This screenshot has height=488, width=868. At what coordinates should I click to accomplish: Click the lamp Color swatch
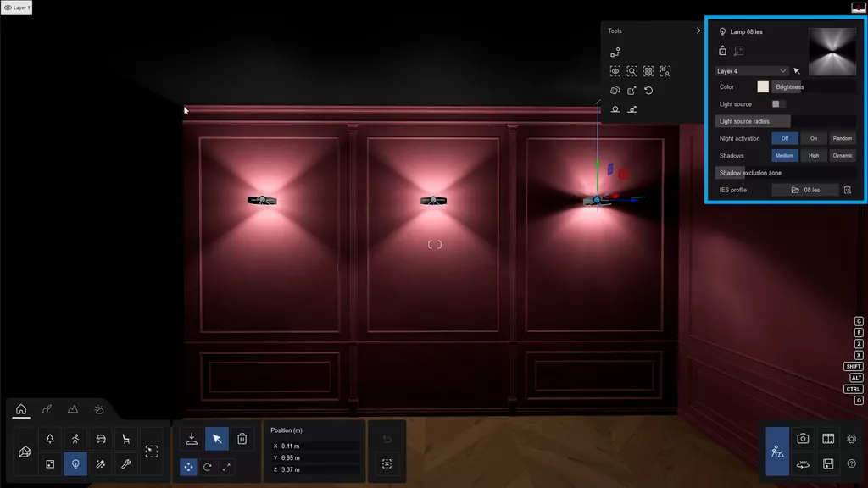763,86
